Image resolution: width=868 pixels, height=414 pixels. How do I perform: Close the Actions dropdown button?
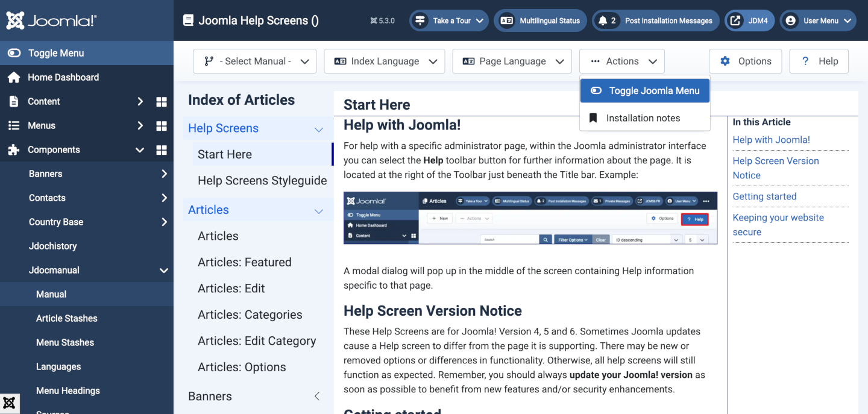622,61
